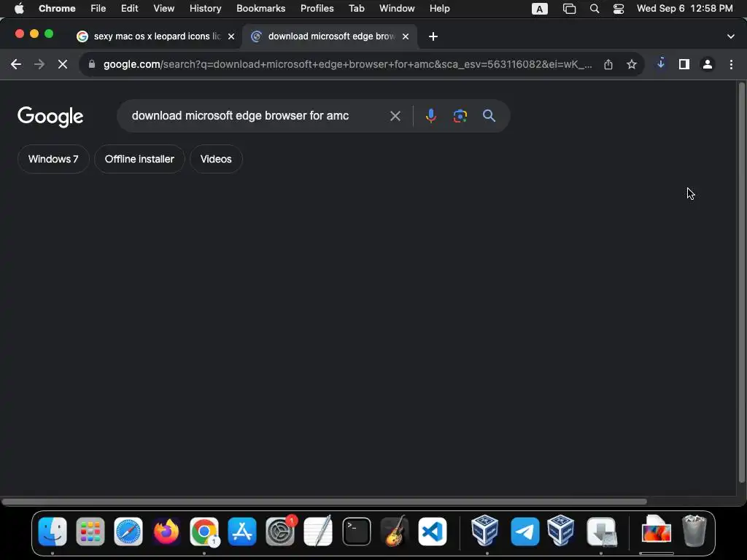Open Visual Studio Code from Dock

433,532
